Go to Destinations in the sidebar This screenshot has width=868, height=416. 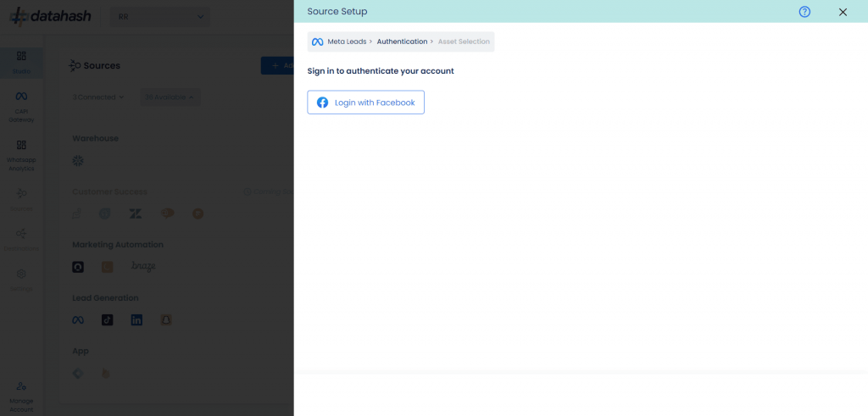21,240
